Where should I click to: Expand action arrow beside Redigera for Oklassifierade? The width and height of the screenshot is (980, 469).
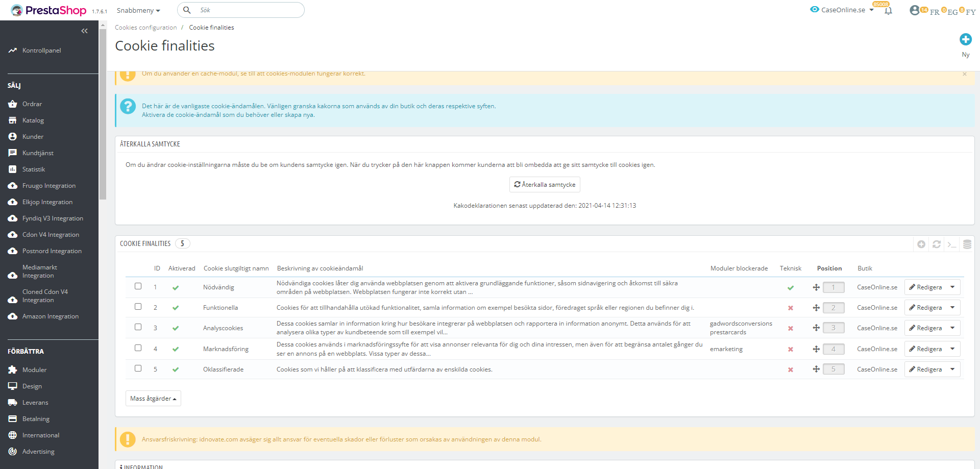[952, 369]
